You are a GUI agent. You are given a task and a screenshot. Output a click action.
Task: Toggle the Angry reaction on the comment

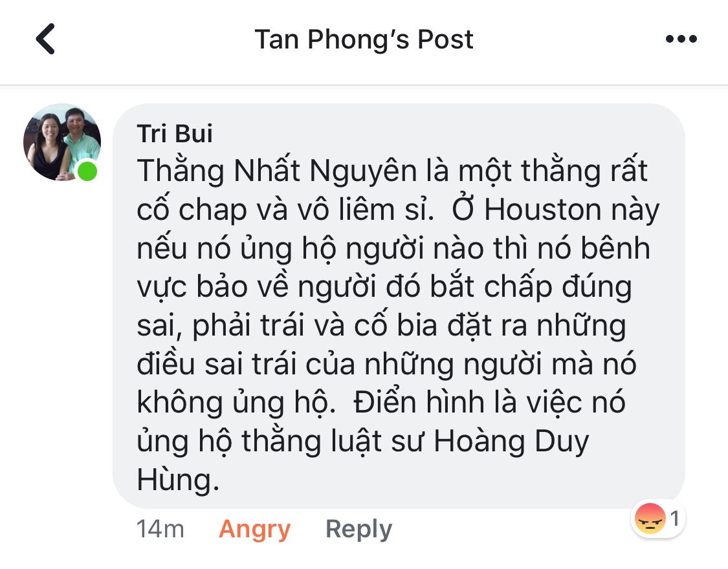[254, 529]
